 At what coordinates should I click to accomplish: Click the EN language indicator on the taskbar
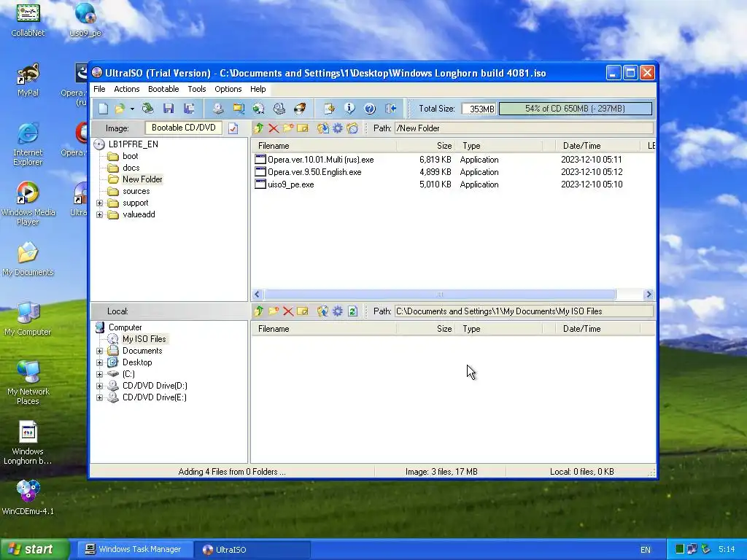[x=646, y=550]
